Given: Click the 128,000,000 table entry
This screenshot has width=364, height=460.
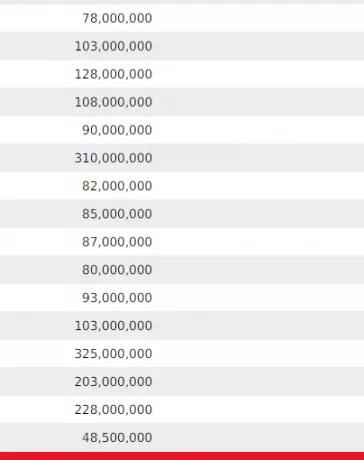Looking at the screenshot, I should click(x=113, y=74).
